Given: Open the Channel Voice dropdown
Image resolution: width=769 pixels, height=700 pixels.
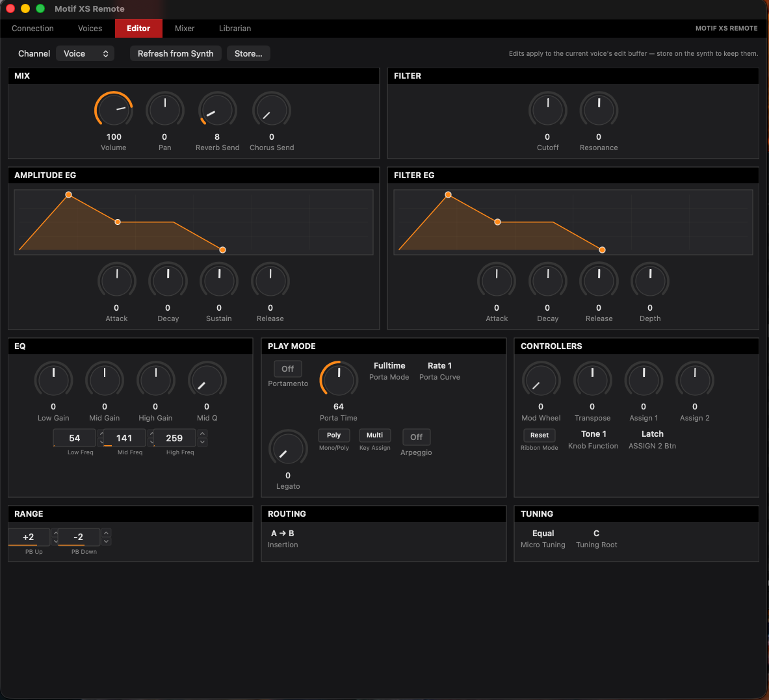Looking at the screenshot, I should (85, 53).
